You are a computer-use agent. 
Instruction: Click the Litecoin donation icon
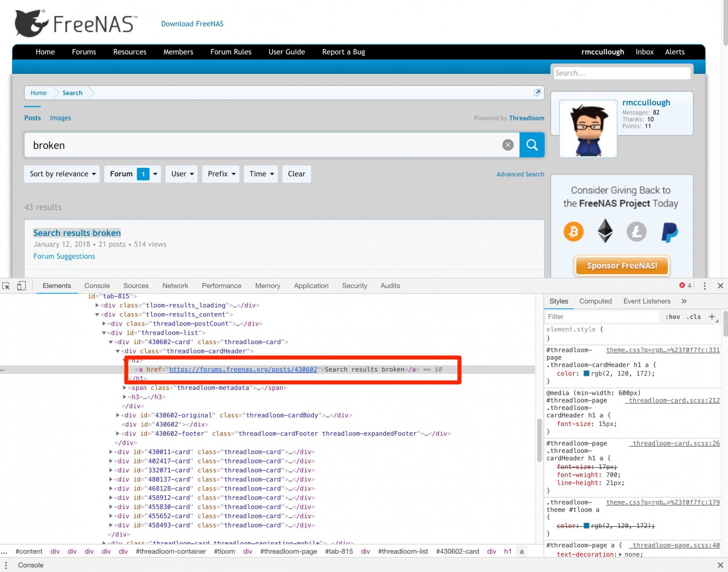coord(636,232)
